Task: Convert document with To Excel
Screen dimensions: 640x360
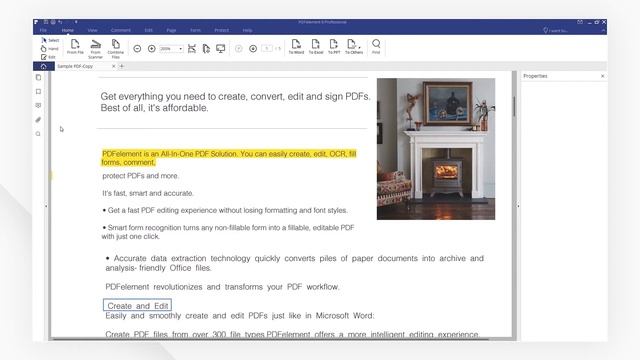Action: 316,47
